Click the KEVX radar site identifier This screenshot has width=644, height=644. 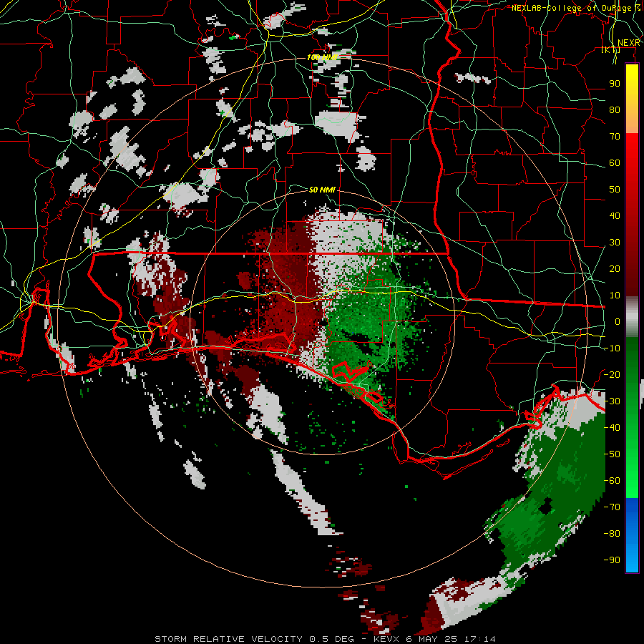[x=387, y=639]
